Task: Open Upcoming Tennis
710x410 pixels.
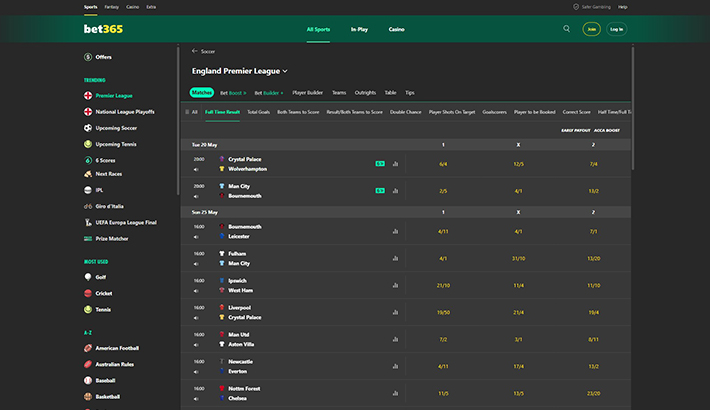Action: pyautogui.click(x=110, y=145)
